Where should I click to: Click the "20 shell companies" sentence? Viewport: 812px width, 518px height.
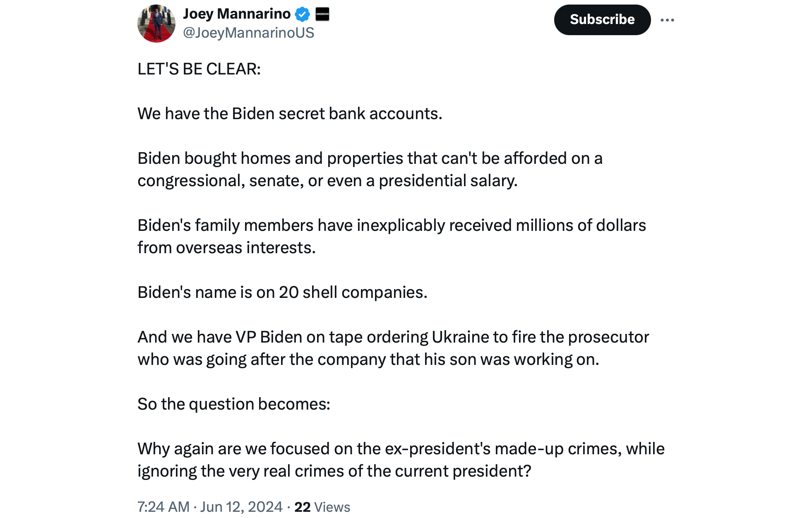282,292
